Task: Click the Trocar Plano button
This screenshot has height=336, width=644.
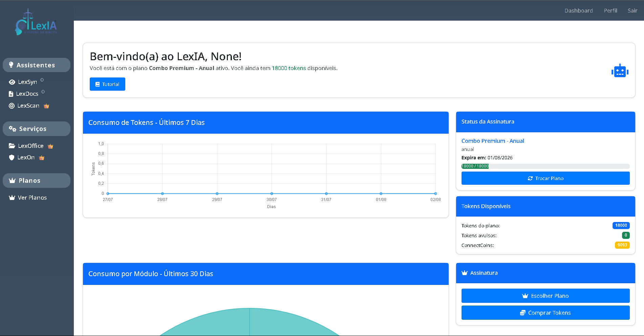Action: [x=545, y=178]
